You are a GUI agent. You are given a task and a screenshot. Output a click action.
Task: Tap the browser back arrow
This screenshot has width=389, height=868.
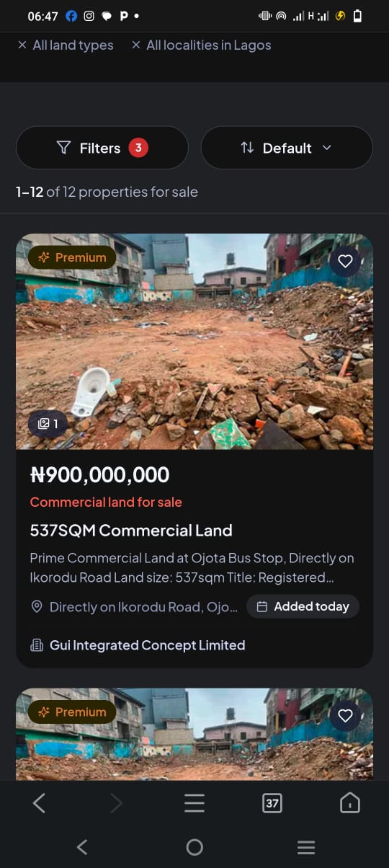[39, 803]
